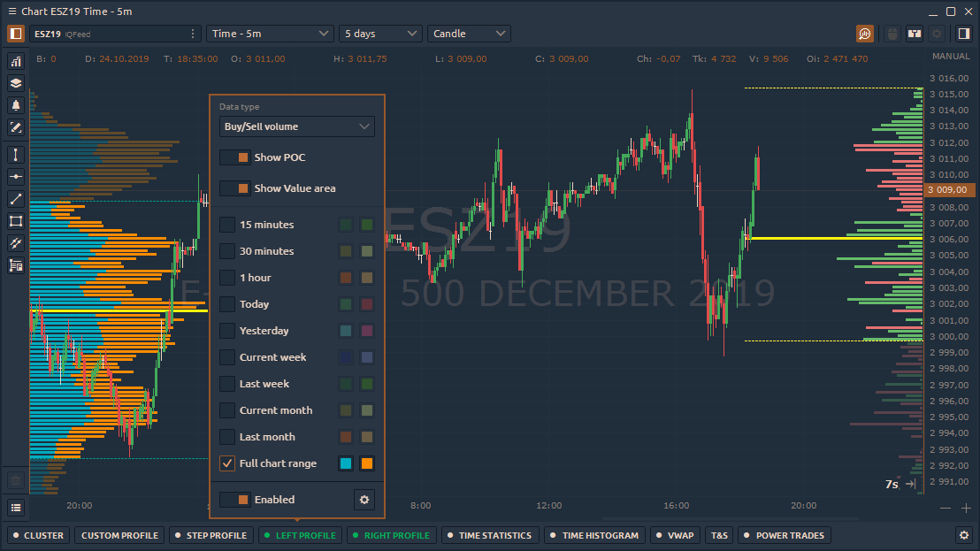Switch to the CLUSTER tab

coord(37,535)
